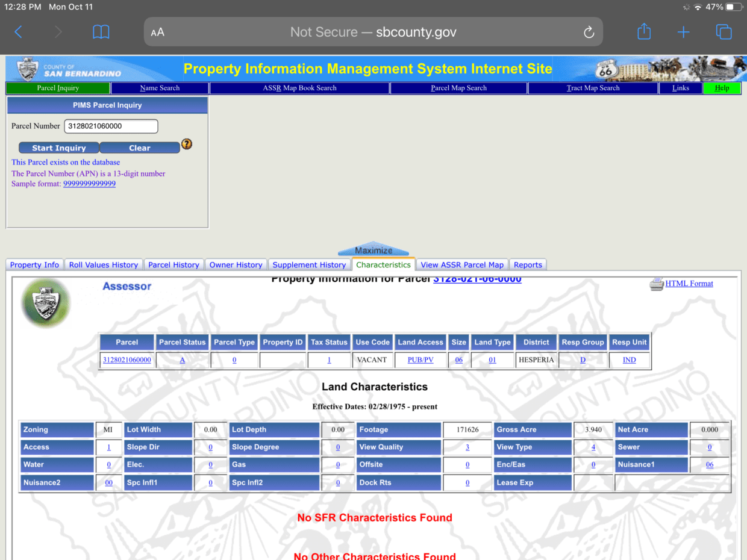
Task: Click the Gas value link
Action: point(338,465)
